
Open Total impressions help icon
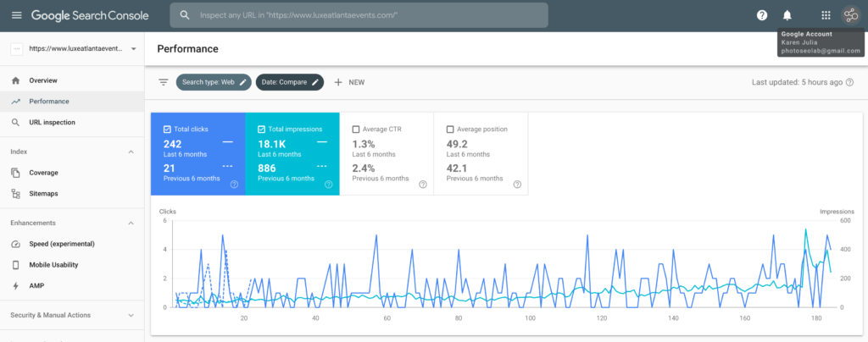[328, 185]
